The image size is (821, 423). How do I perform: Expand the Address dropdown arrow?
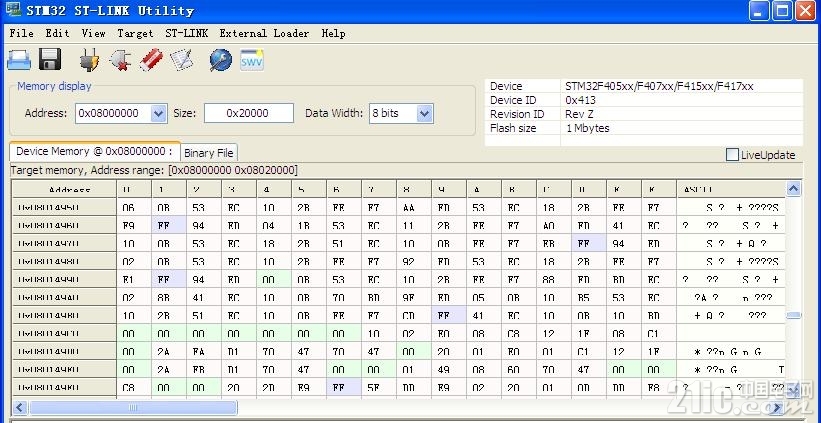[159, 113]
